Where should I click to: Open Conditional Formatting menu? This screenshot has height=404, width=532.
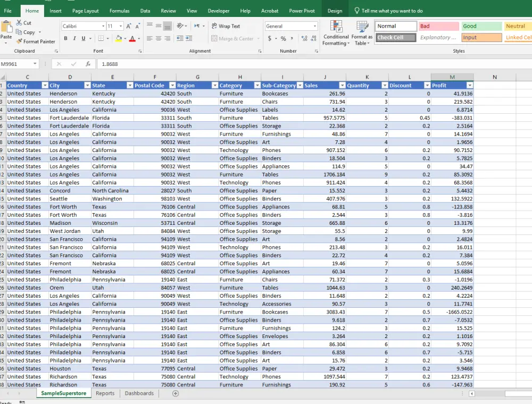[x=336, y=33]
